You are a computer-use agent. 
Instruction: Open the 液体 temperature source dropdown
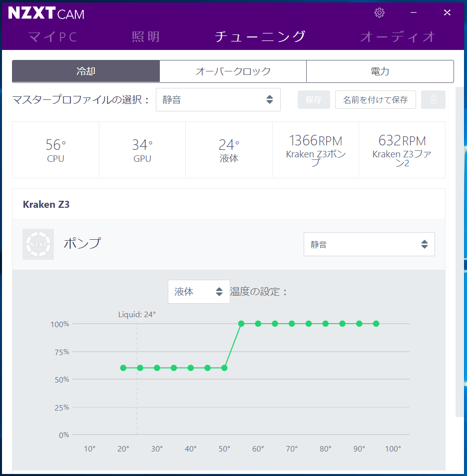pos(199,292)
